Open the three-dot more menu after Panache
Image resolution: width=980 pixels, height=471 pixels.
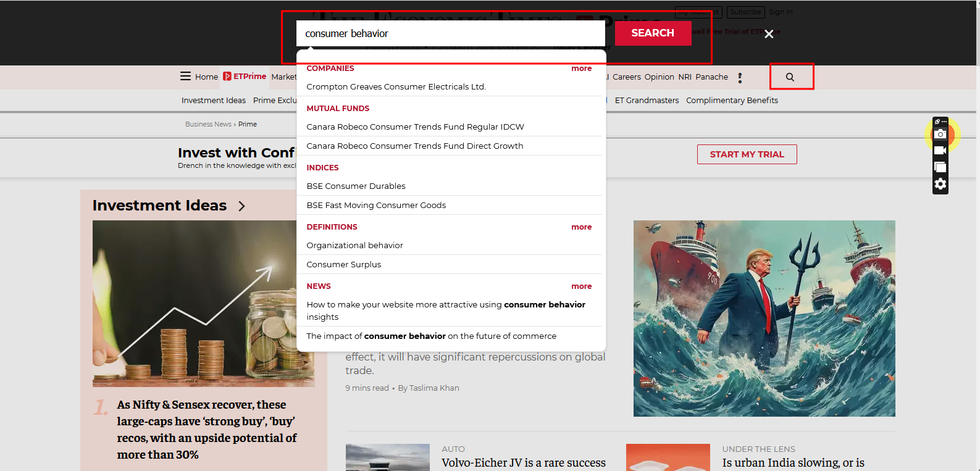[740, 78]
